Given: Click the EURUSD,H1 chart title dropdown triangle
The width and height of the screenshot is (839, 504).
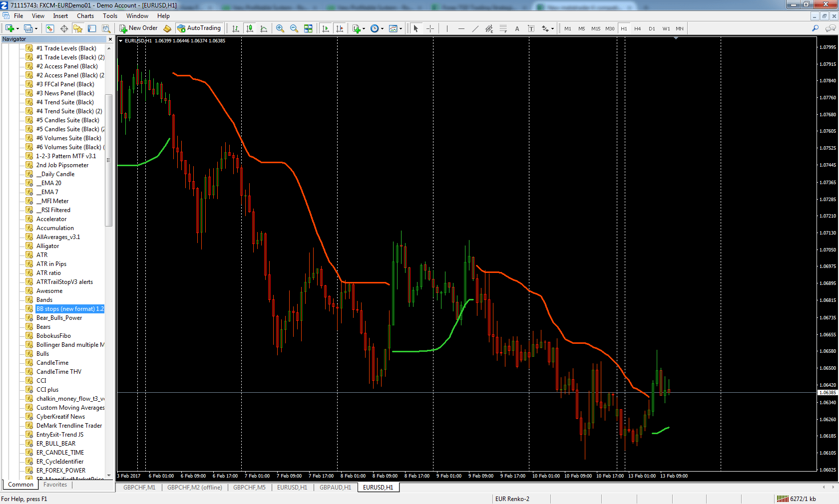Looking at the screenshot, I should [120, 41].
